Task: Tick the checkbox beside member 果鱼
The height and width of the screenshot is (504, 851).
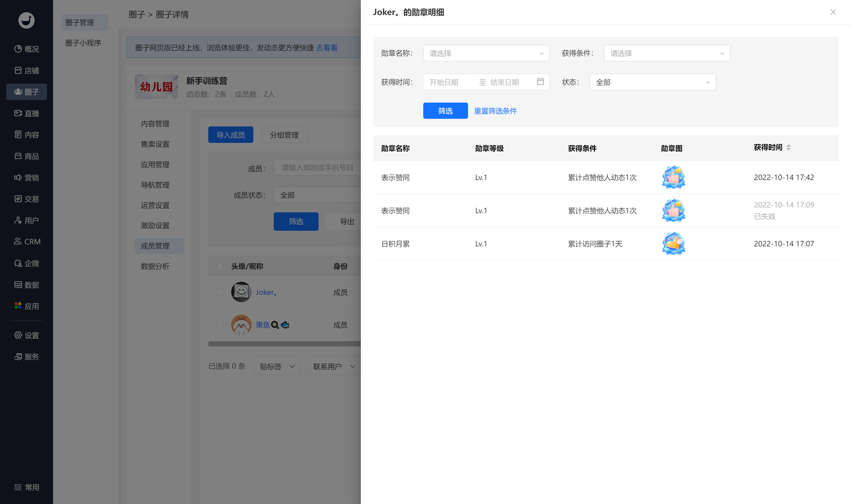Action: point(220,325)
